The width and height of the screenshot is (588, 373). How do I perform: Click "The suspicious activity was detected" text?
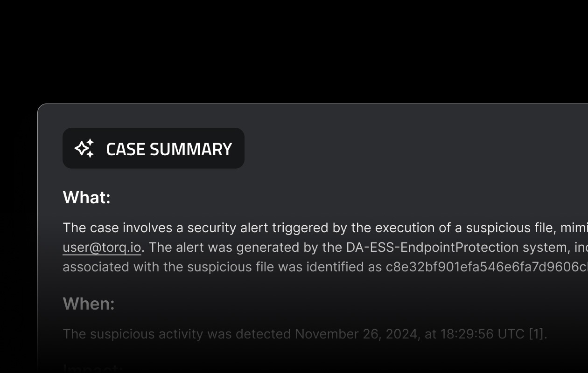[177, 334]
